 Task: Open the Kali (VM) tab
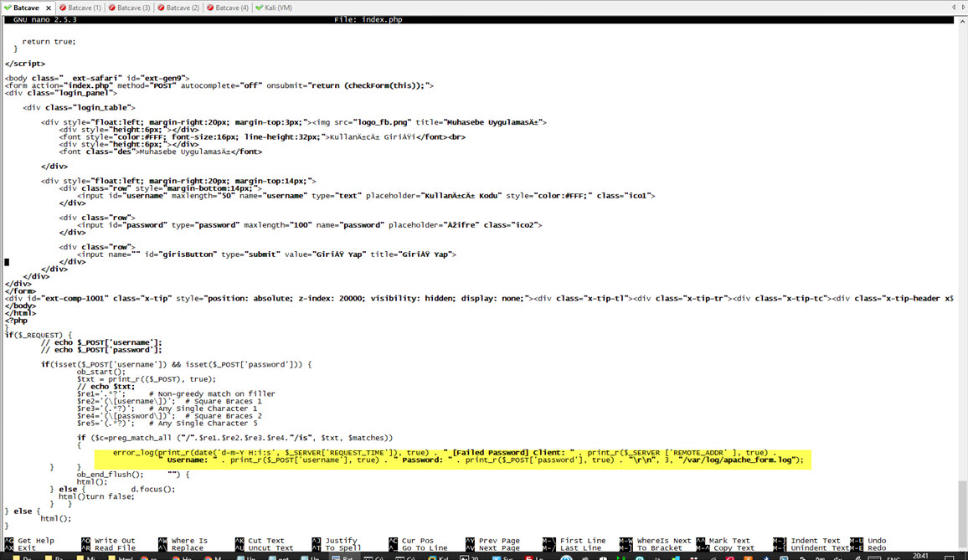278,8
